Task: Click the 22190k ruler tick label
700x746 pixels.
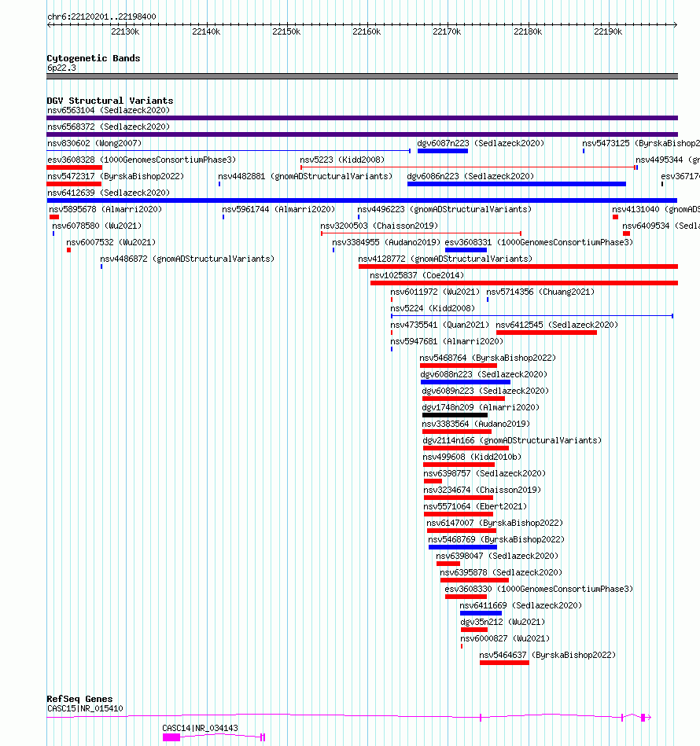Action: (x=608, y=31)
